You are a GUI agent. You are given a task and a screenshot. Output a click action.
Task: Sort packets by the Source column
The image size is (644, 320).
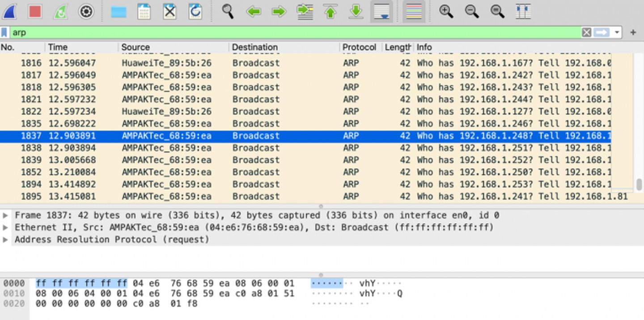click(174, 47)
